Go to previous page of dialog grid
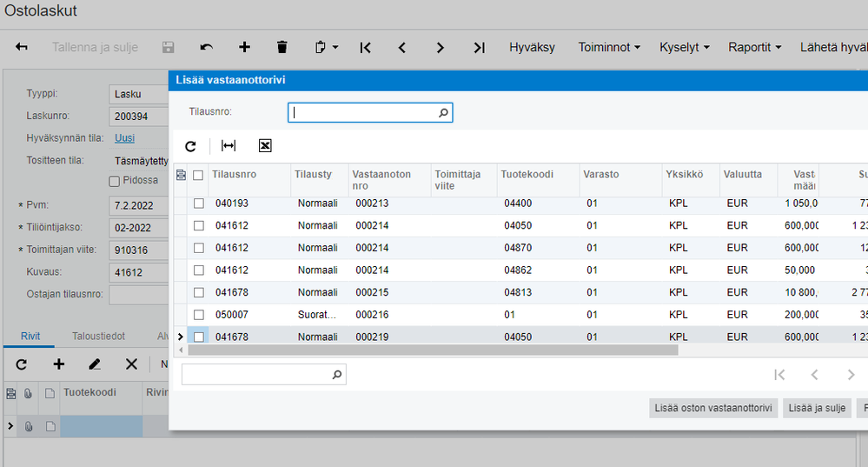Viewport: 868px width, 467px height. tap(814, 375)
